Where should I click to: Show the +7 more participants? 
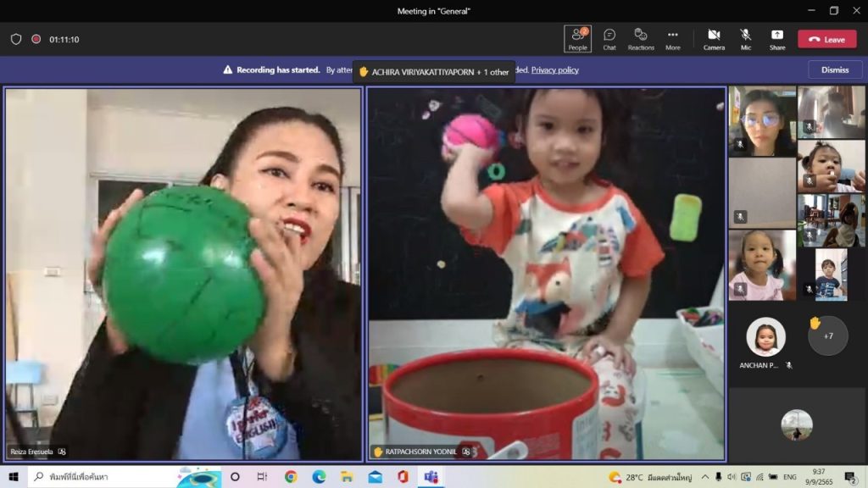click(x=828, y=335)
